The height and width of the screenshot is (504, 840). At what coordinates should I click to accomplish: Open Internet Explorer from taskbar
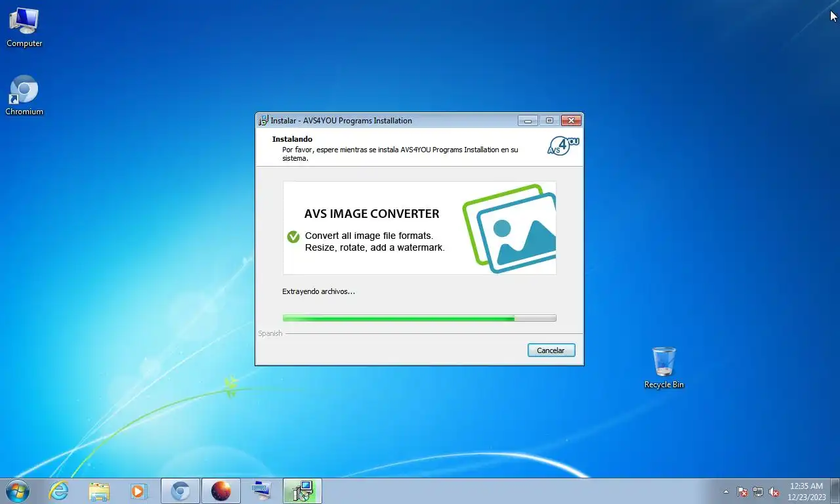click(59, 491)
